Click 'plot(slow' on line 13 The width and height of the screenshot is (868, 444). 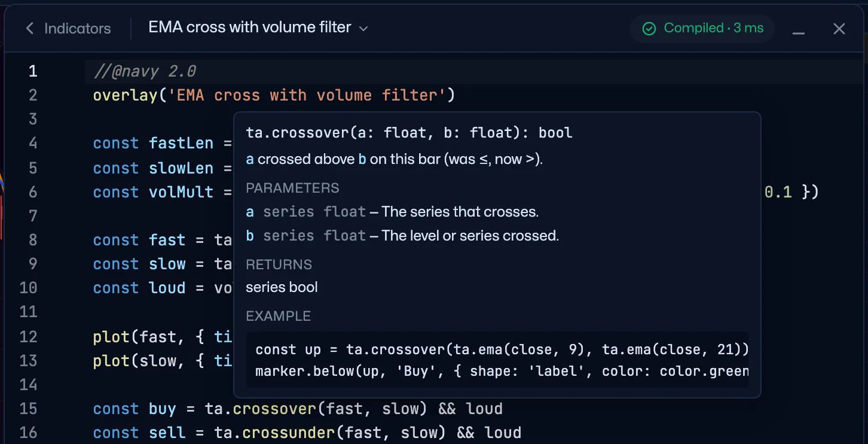point(135,361)
